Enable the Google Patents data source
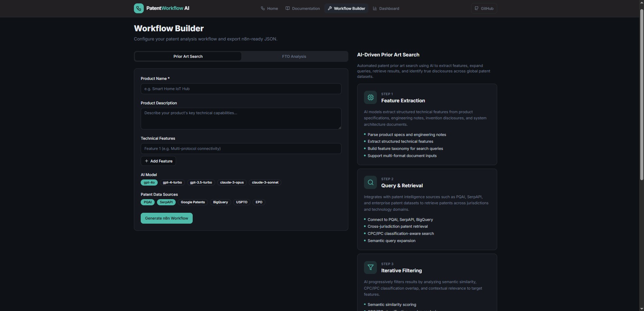Viewport: 644px width, 311px height. point(193,202)
